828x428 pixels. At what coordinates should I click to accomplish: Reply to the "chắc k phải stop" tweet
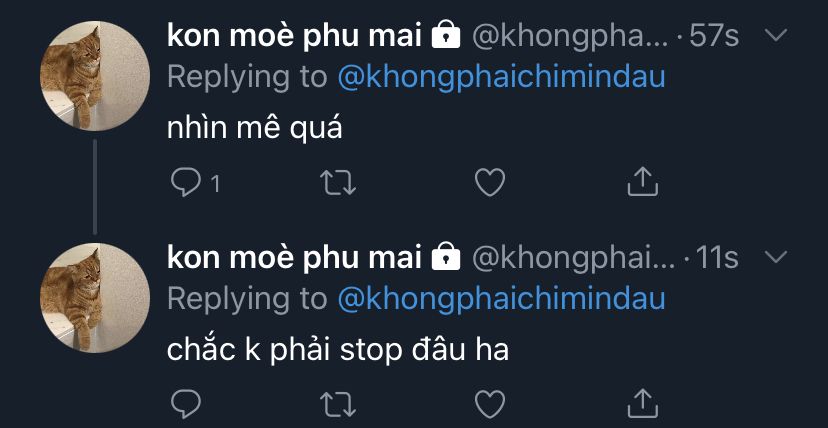pos(186,404)
